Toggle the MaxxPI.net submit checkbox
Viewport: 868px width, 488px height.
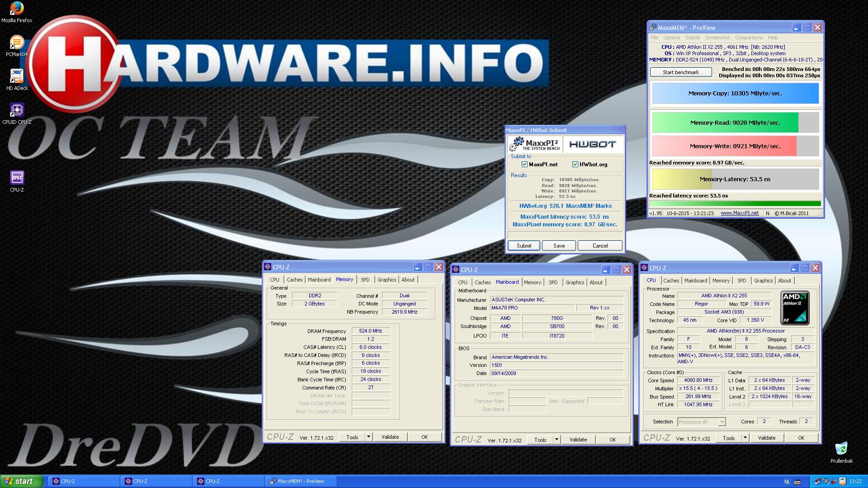[524, 164]
